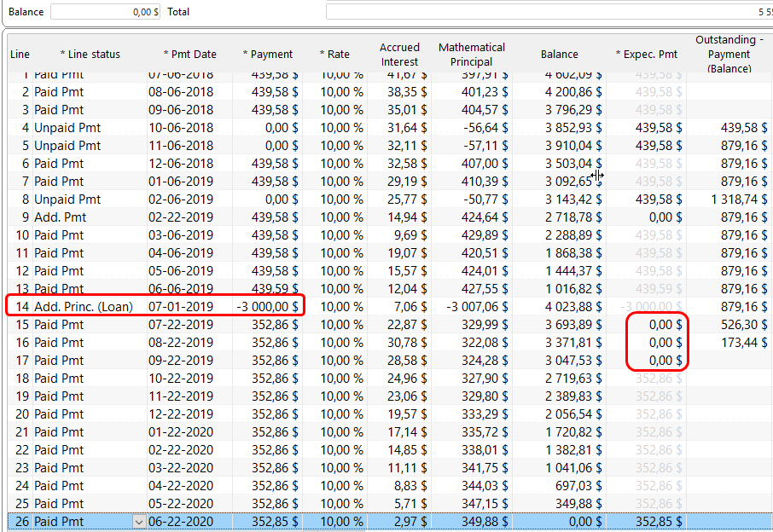Click the Line column header
773x532 pixels.
[20, 55]
